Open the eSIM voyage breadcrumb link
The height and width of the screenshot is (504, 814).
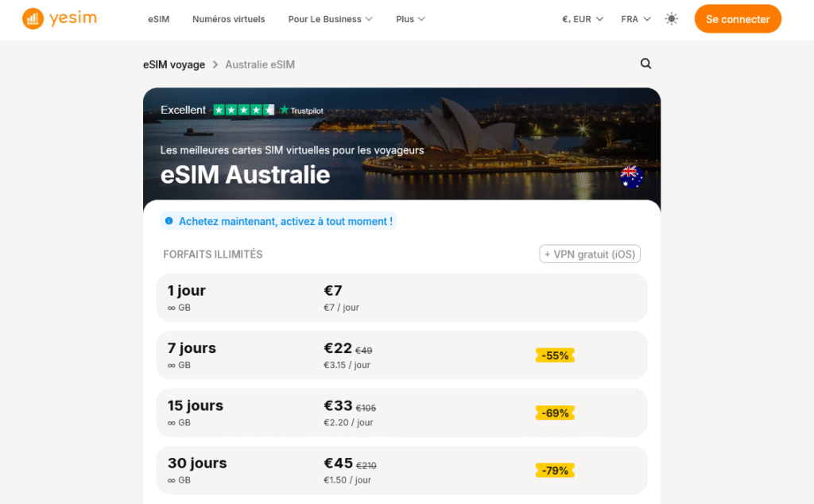click(x=174, y=64)
